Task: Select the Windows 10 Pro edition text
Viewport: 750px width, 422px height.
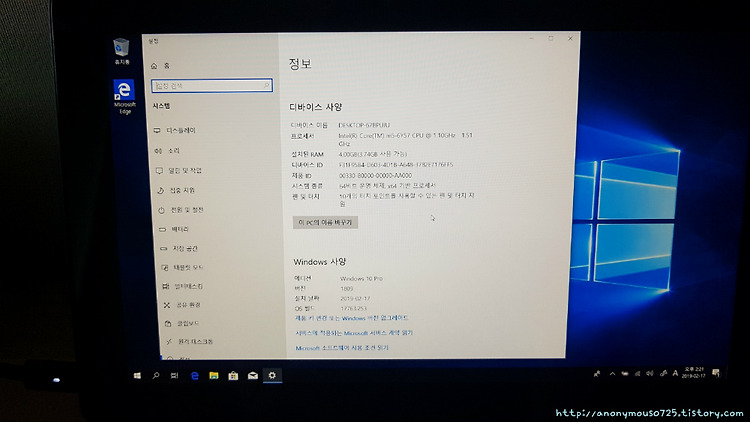Action: tap(361, 278)
